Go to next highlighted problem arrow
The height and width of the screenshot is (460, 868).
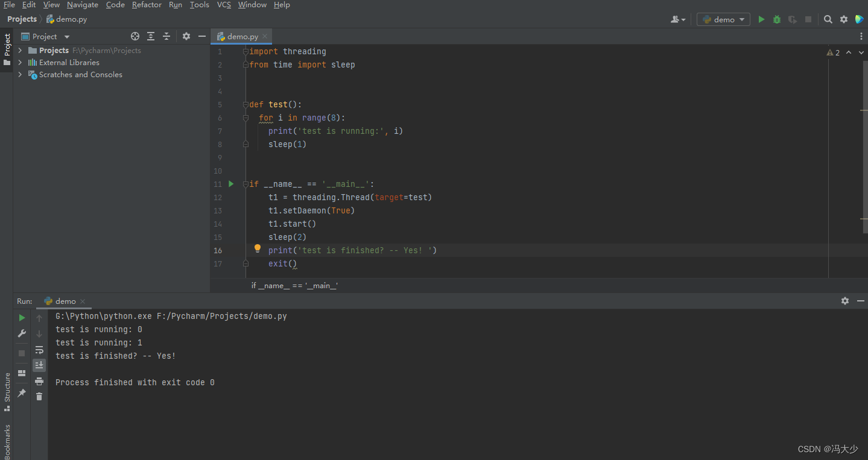(x=861, y=52)
